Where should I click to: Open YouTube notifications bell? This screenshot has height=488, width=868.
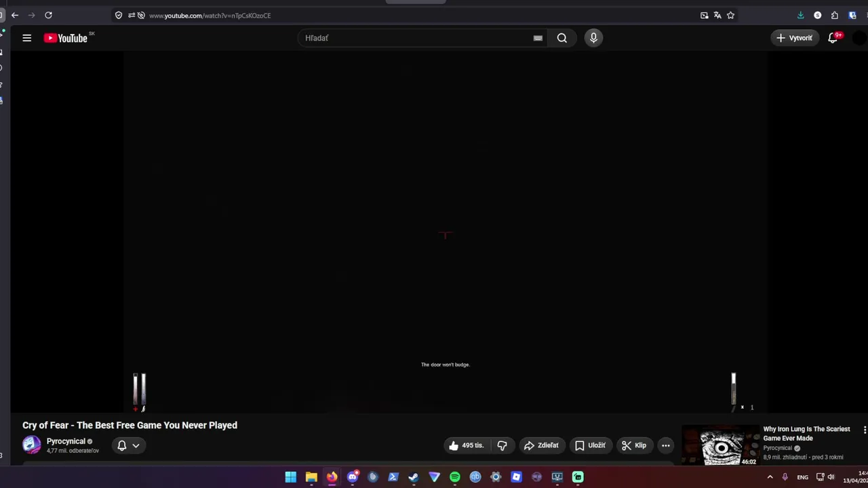(833, 38)
